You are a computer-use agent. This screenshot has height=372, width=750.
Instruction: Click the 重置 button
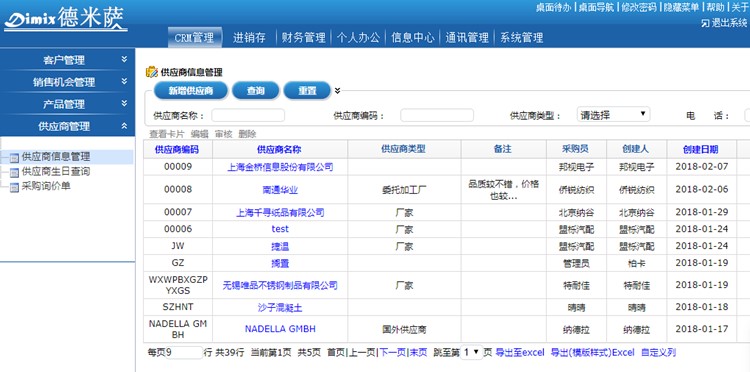pyautogui.click(x=307, y=90)
